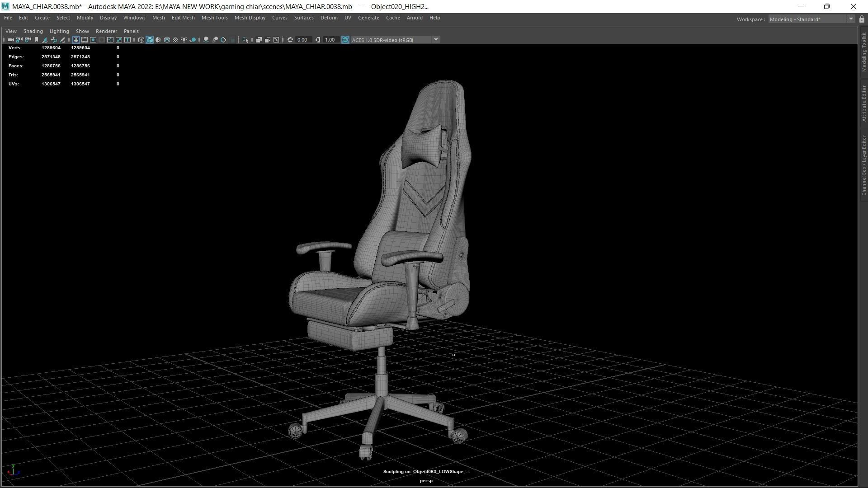Open the Channel Box / Layer Editor tab

coord(863,165)
